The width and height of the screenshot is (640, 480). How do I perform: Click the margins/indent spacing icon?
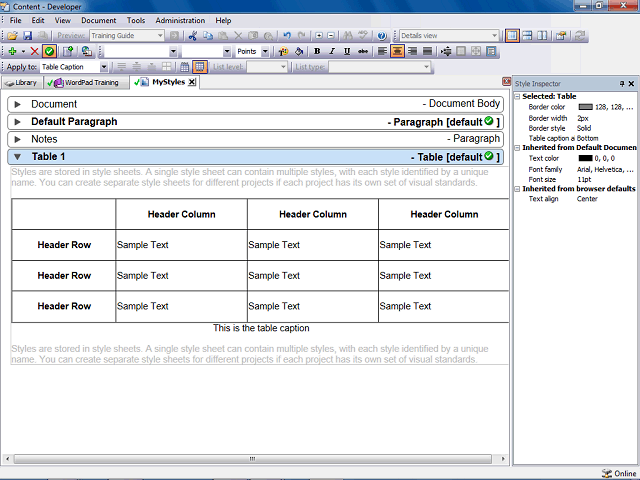446,51
